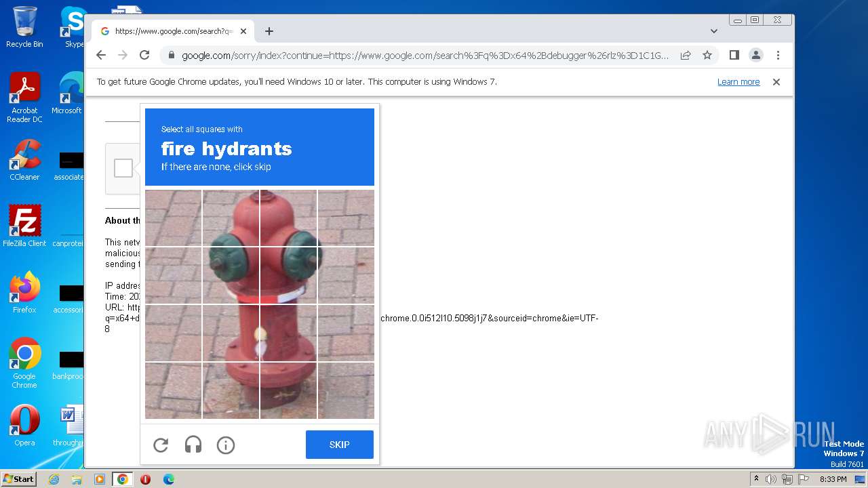
Task: Bookmark this tab with star
Action: [x=707, y=55]
